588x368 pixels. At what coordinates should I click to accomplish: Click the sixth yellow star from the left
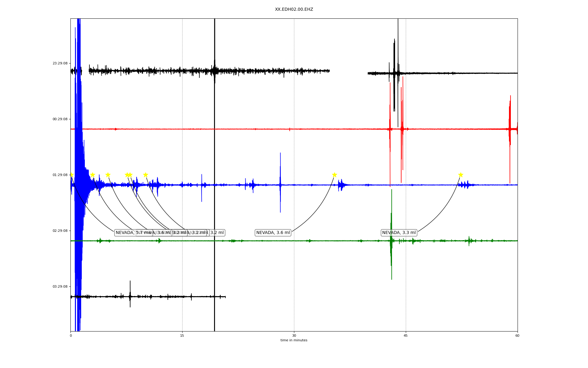(145, 175)
